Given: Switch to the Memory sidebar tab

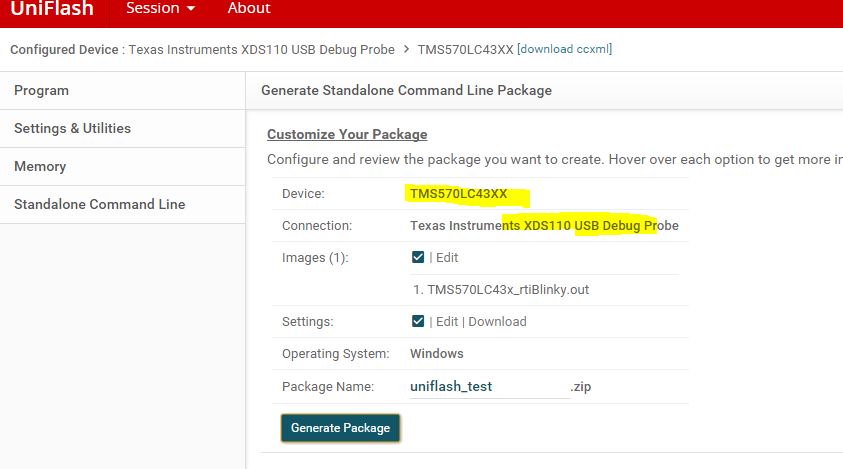Looking at the screenshot, I should 123,167.
